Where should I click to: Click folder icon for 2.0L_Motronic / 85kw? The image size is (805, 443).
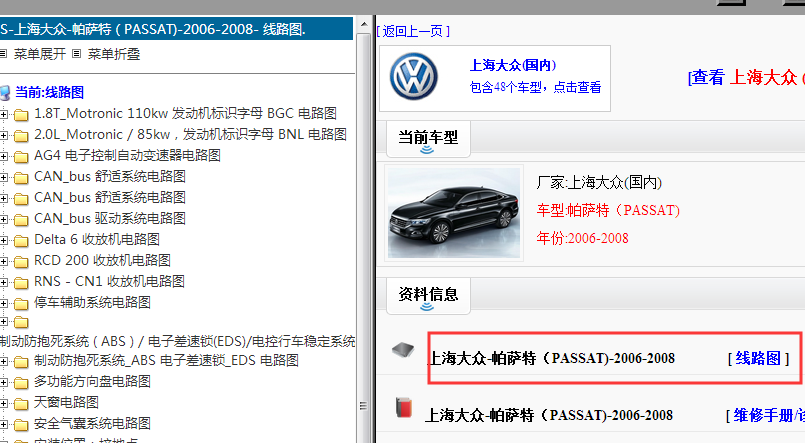tap(21, 136)
